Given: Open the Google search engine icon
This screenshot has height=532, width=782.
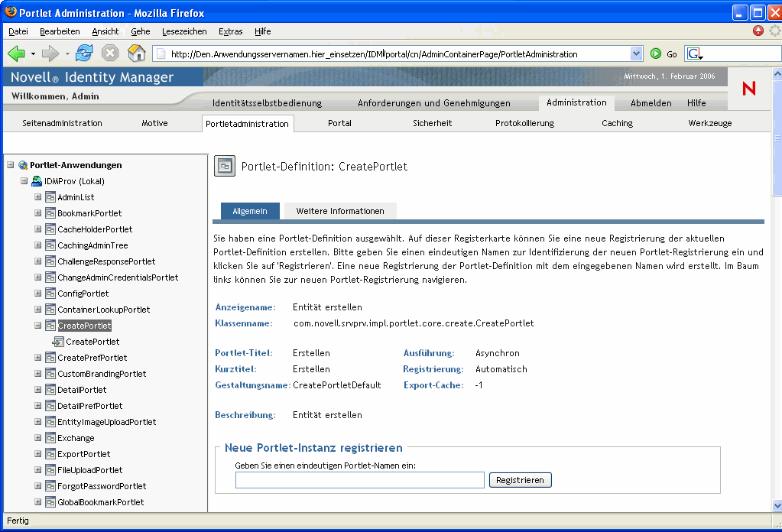Looking at the screenshot, I should coord(695,54).
